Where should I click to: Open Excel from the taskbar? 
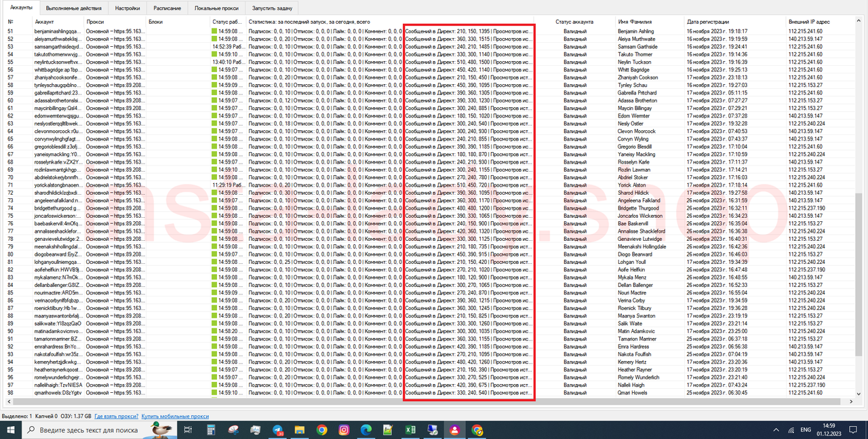click(410, 430)
